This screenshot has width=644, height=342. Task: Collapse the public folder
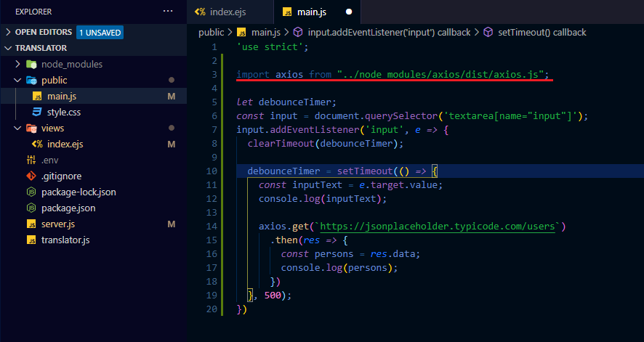tap(18, 80)
